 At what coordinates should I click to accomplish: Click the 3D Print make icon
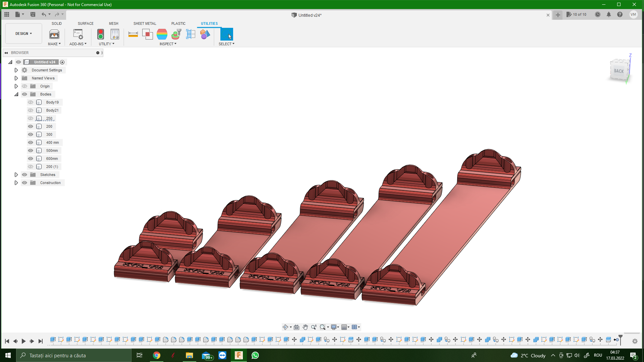pyautogui.click(x=54, y=34)
